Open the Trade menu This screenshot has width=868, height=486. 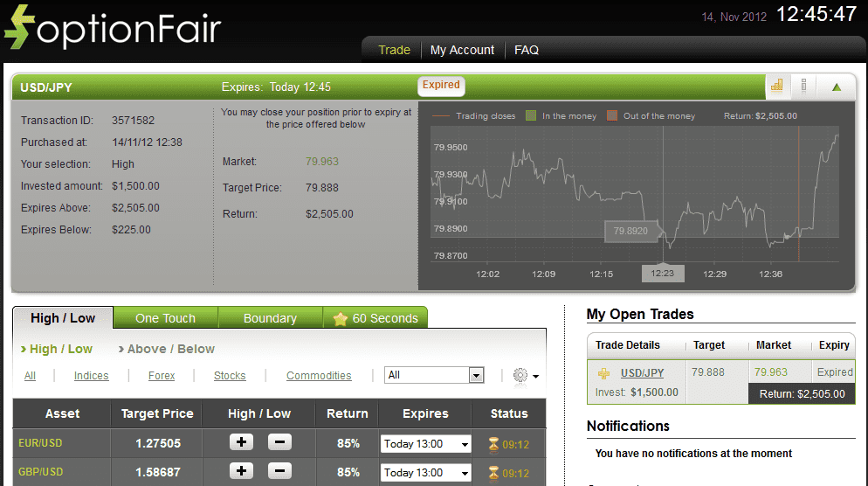click(x=394, y=50)
